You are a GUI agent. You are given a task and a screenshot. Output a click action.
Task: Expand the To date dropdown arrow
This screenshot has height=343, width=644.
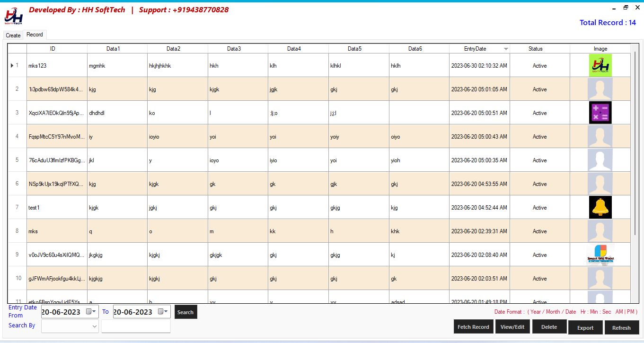click(x=166, y=312)
